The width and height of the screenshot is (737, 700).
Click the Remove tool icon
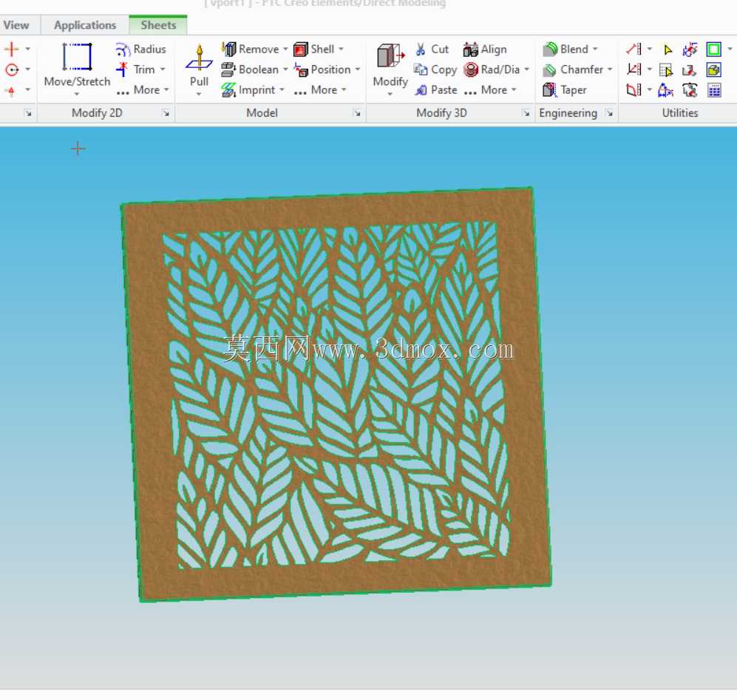tap(229, 49)
